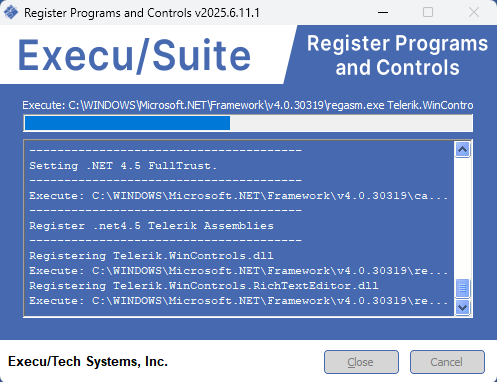Select the 'Setting .NET 4.5 FullTrust.' log line
The width and height of the screenshot is (497, 382).
click(123, 166)
